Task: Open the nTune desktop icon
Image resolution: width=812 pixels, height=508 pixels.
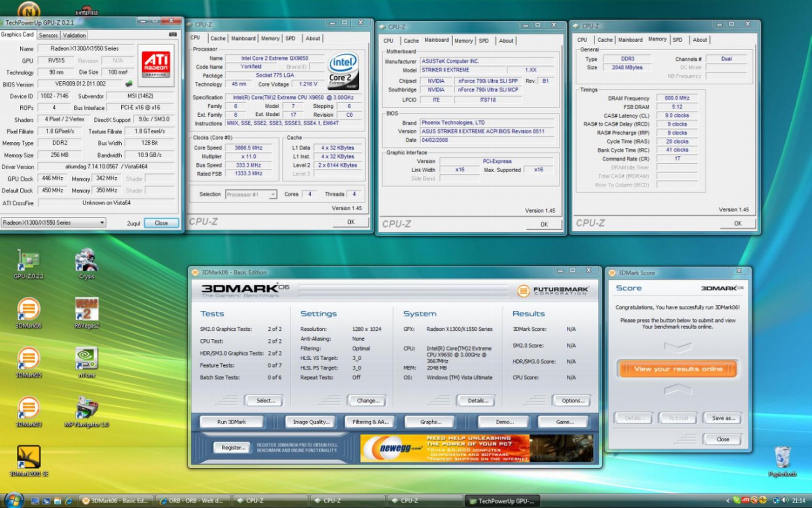Action: (86, 362)
